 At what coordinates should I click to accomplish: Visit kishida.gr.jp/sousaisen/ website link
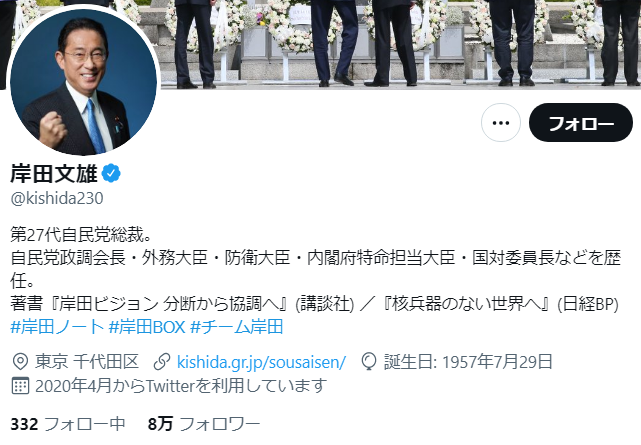pos(262,362)
